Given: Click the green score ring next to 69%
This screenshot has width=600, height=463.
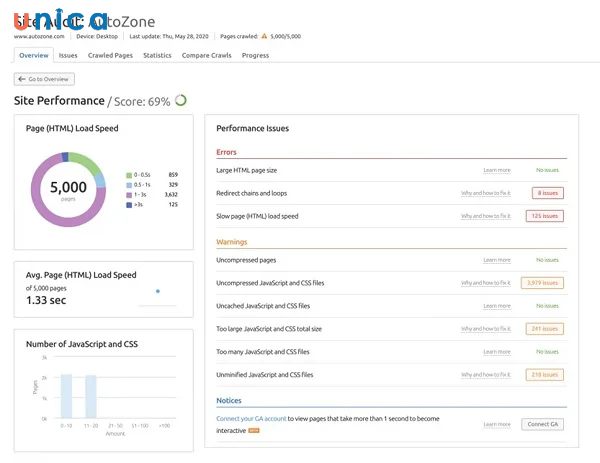Looking at the screenshot, I should point(181,100).
